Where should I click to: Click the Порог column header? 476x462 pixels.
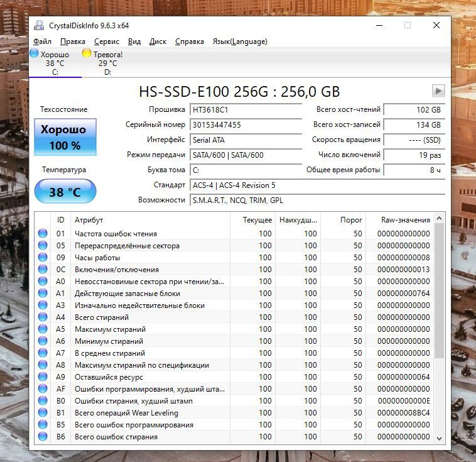coord(343,220)
